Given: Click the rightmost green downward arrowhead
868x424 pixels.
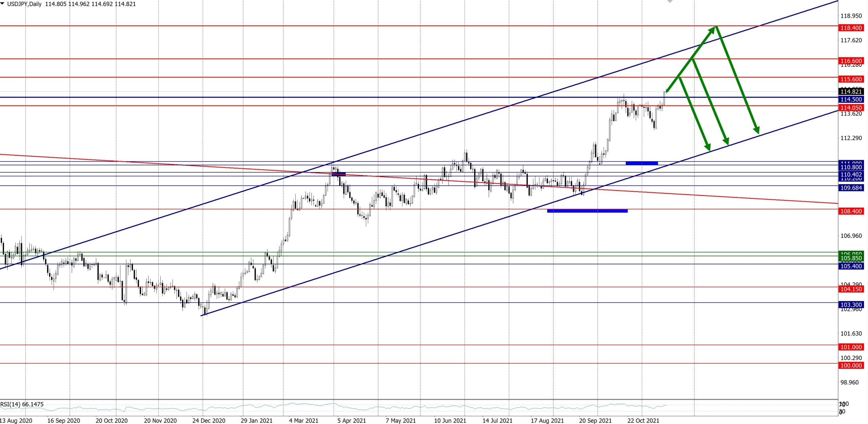Looking at the screenshot, I should point(756,130).
